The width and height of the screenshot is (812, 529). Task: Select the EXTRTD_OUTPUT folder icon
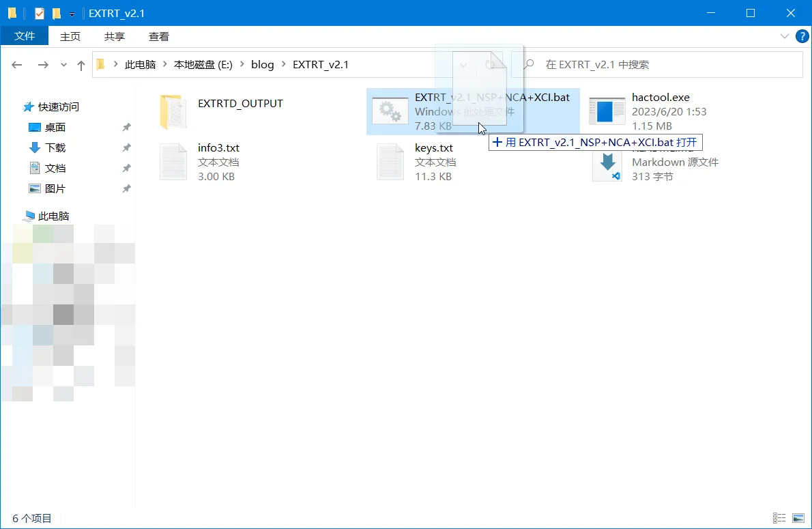173,111
